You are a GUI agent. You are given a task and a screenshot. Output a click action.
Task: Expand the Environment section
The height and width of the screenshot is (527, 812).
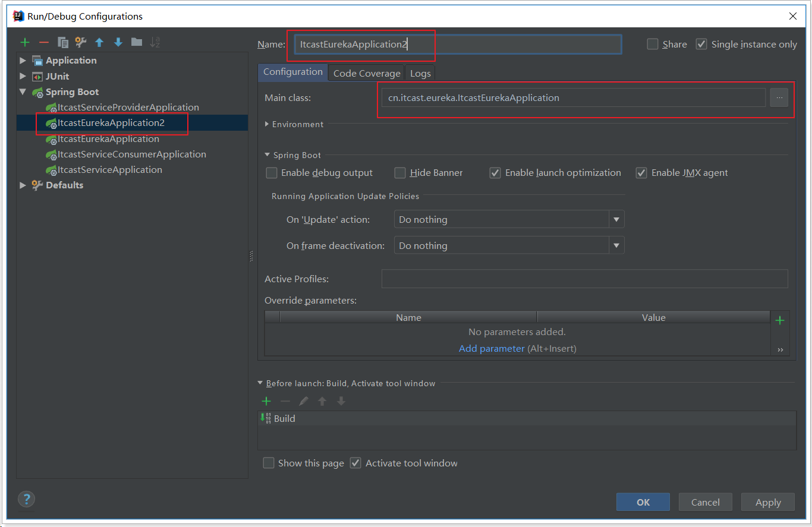267,124
